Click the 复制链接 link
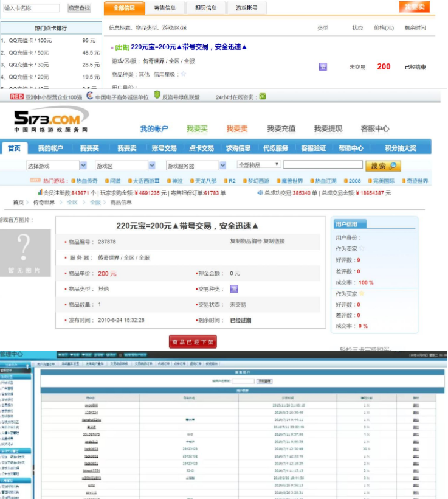 pos(274,241)
